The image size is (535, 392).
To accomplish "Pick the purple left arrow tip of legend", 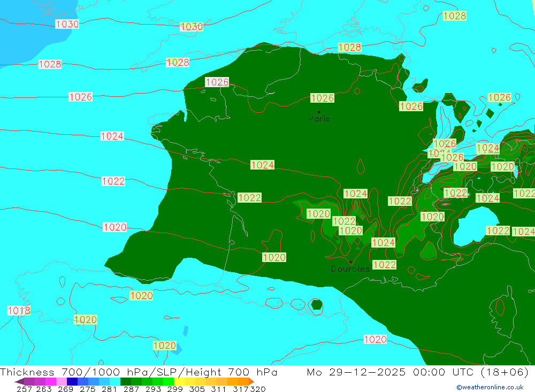I will click(19, 381).
